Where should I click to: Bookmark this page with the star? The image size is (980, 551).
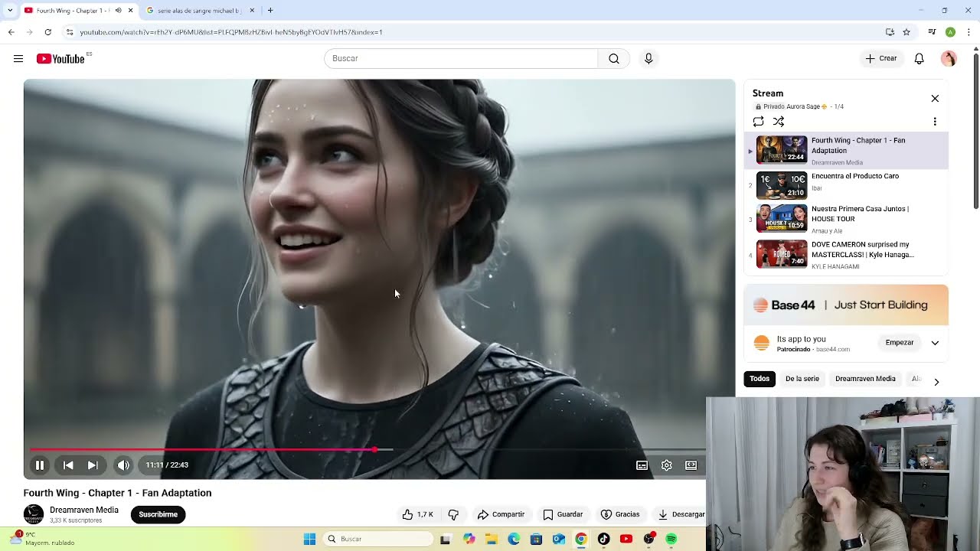906,32
